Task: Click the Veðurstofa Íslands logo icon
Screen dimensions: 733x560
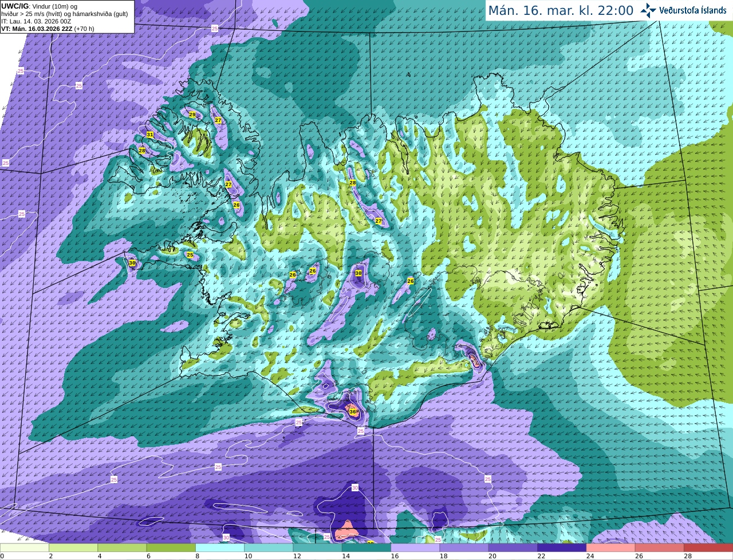Action: tap(648, 10)
